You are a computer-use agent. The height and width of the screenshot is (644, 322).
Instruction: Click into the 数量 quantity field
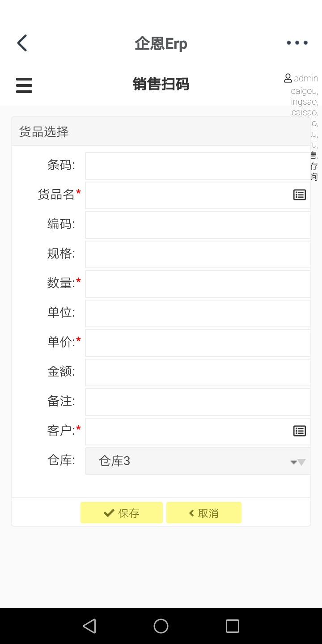point(197,284)
